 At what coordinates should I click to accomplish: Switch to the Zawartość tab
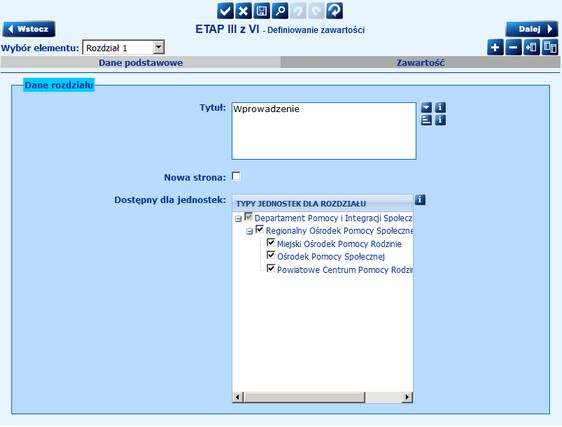coord(420,63)
